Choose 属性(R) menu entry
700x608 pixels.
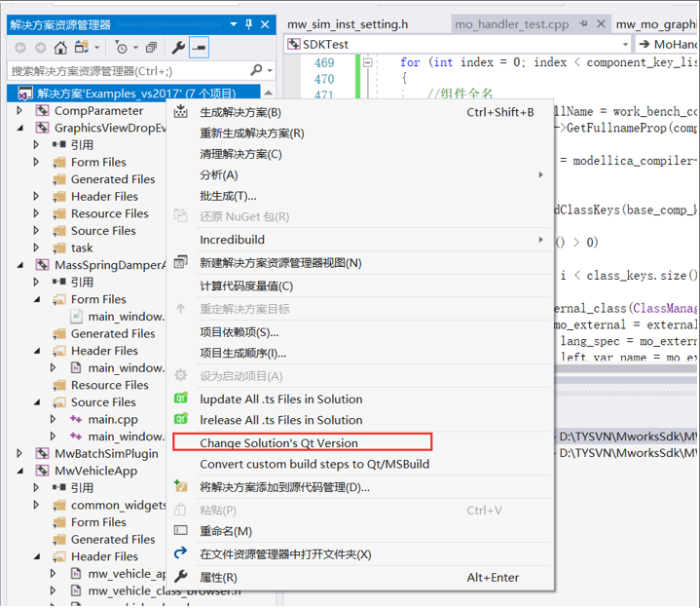click(x=361, y=577)
